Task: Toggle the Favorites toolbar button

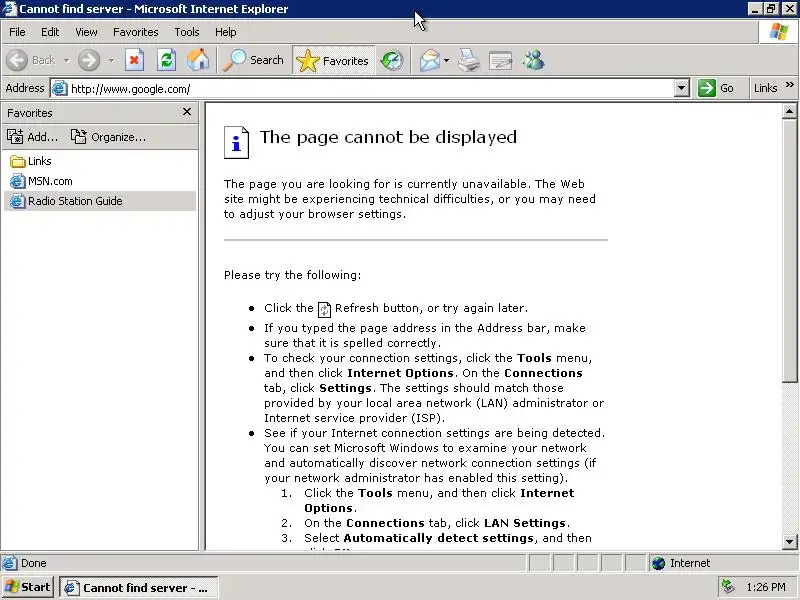Action: [333, 60]
